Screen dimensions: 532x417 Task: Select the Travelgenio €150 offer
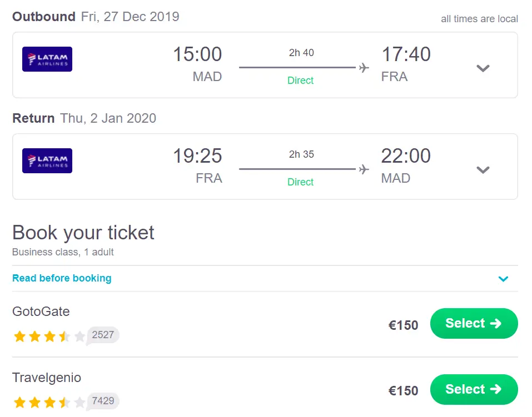[474, 389]
